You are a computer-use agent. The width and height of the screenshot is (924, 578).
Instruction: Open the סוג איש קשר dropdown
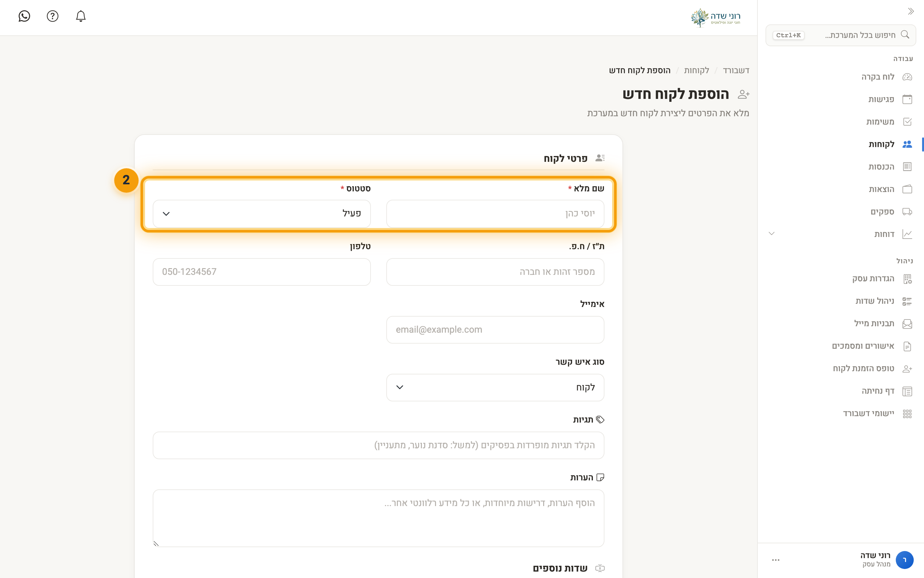495,388
